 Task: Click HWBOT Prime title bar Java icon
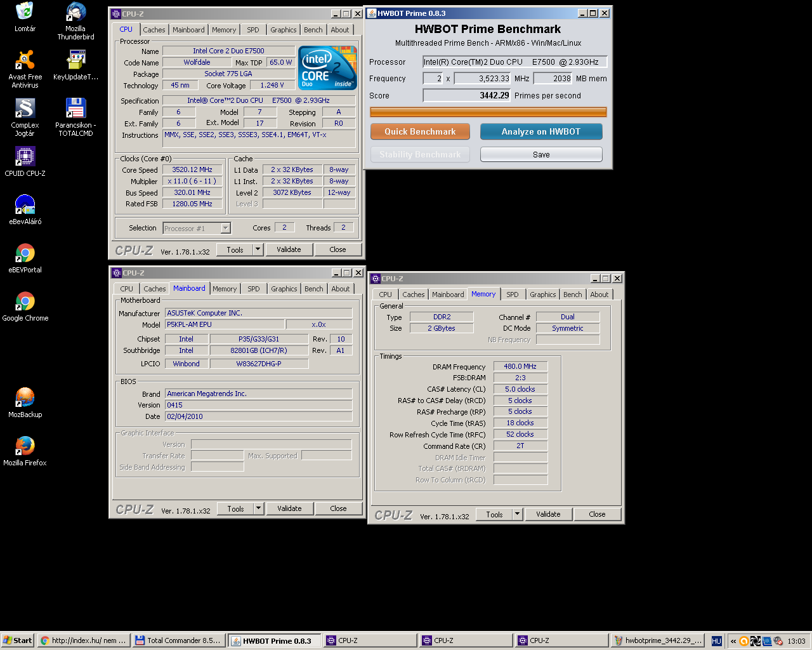[x=372, y=13]
